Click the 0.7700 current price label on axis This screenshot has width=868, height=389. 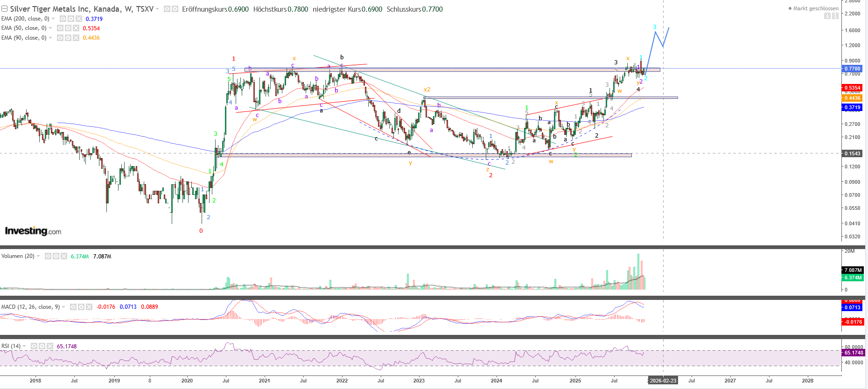click(852, 69)
